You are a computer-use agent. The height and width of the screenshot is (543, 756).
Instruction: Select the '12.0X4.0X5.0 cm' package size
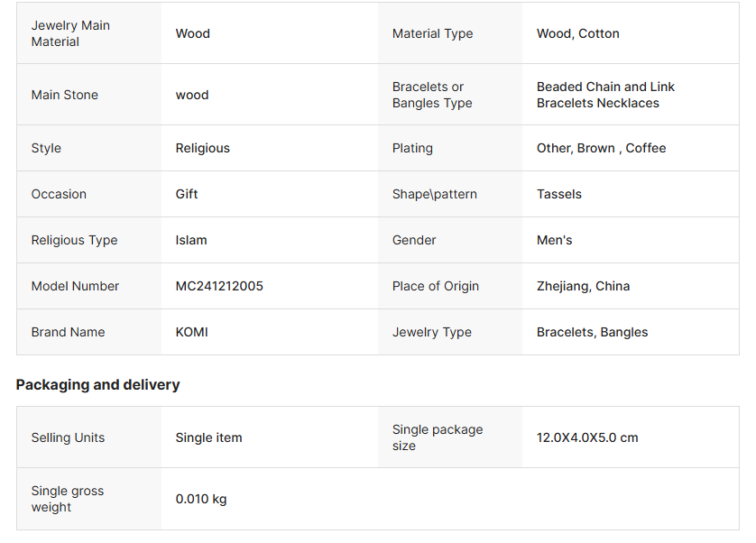586,437
